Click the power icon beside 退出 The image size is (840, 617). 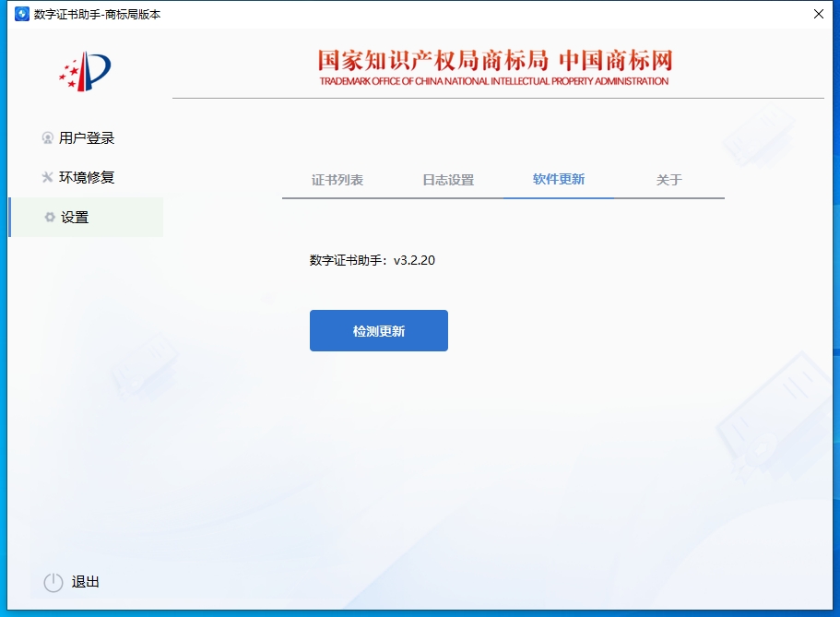click(x=53, y=583)
